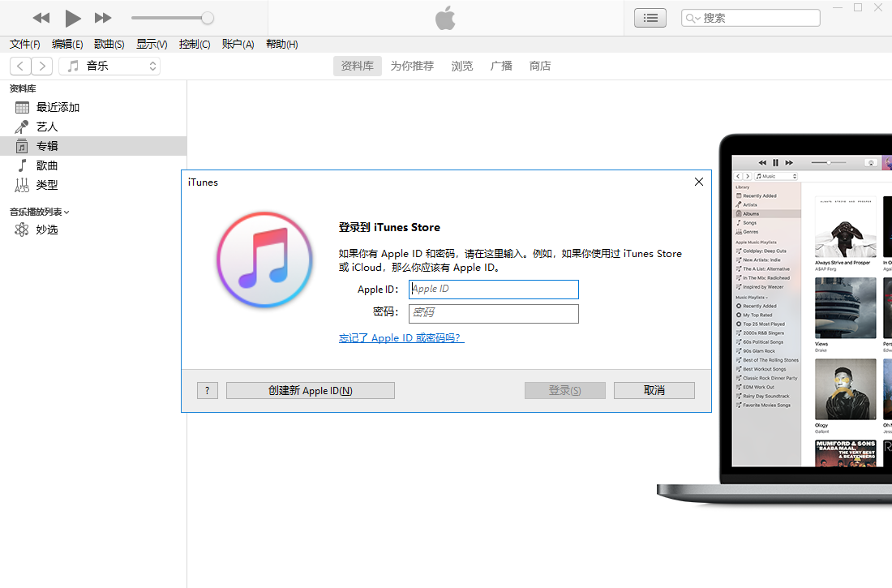Viewport: 892px width, 588px height.
Task: Click the ? help button in dialog
Action: coord(208,390)
